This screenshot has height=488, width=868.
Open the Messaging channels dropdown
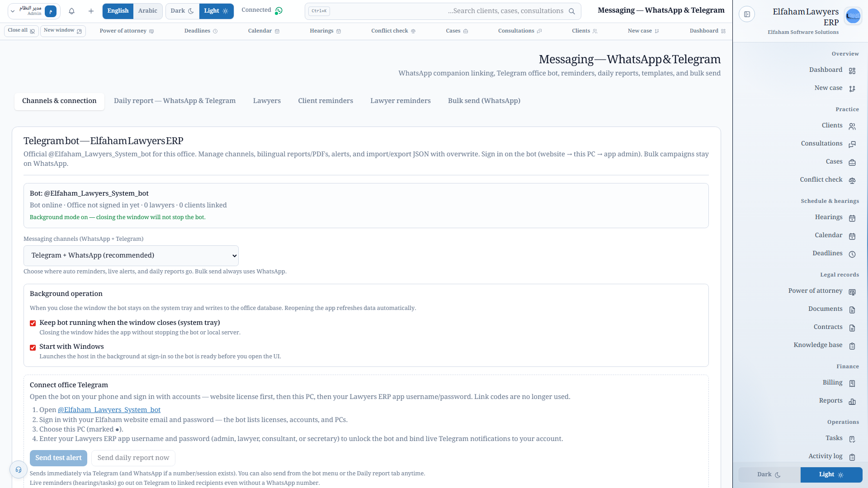click(131, 256)
